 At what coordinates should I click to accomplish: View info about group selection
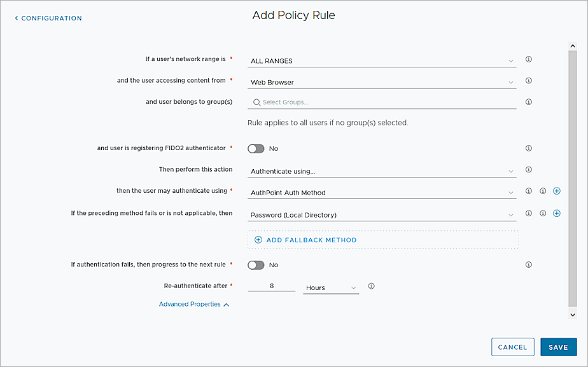click(528, 100)
